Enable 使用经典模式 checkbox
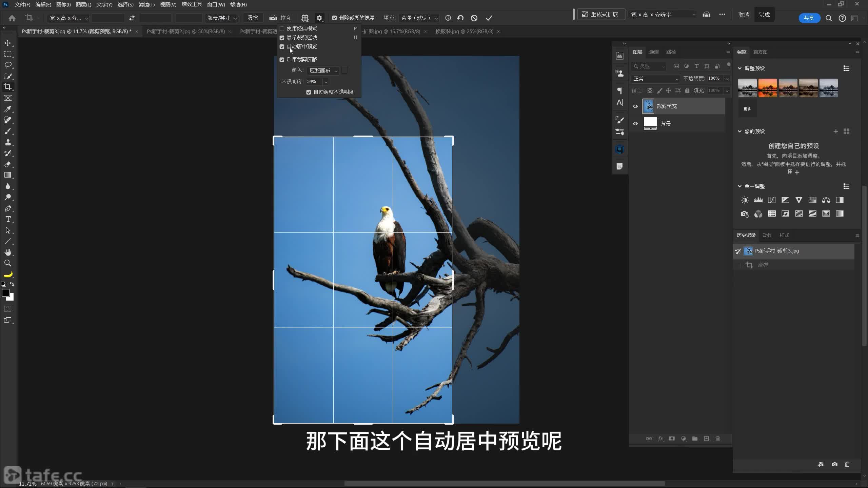 [282, 29]
